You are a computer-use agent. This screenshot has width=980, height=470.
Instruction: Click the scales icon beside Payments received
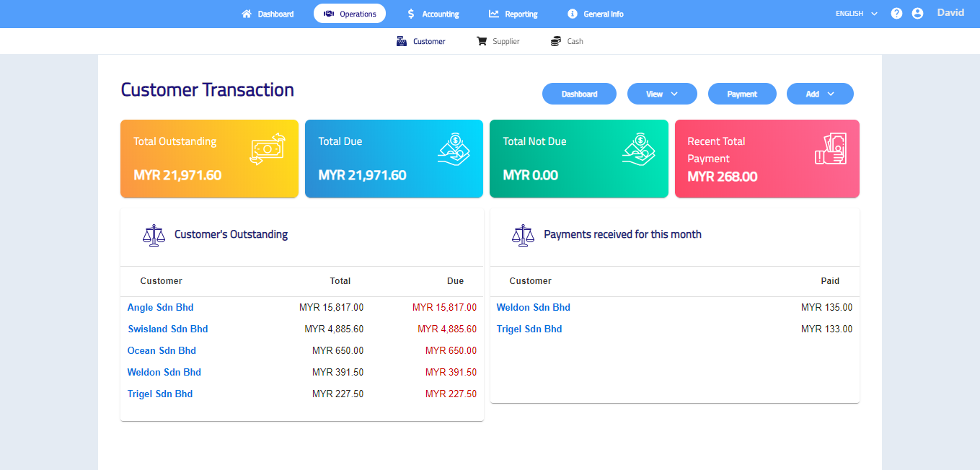(x=523, y=235)
